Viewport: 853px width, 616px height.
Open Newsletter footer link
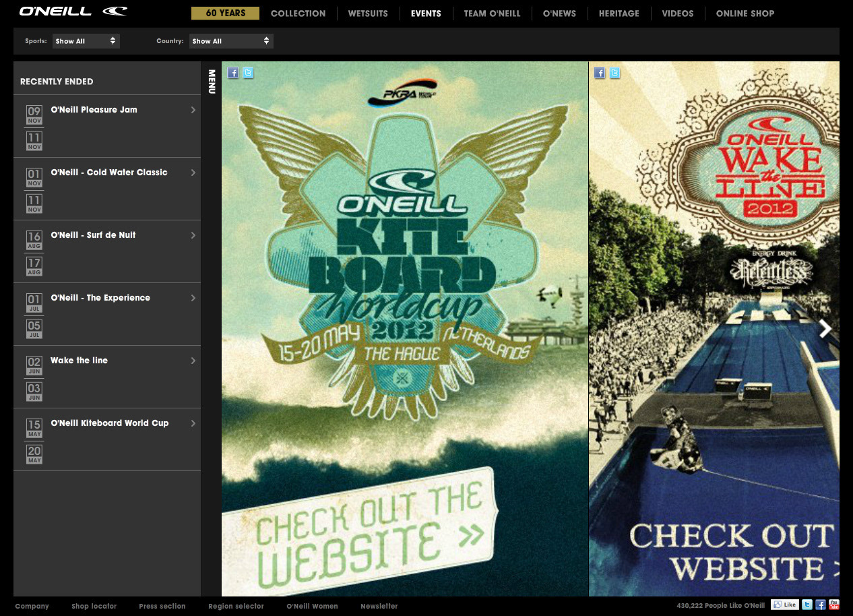(379, 606)
